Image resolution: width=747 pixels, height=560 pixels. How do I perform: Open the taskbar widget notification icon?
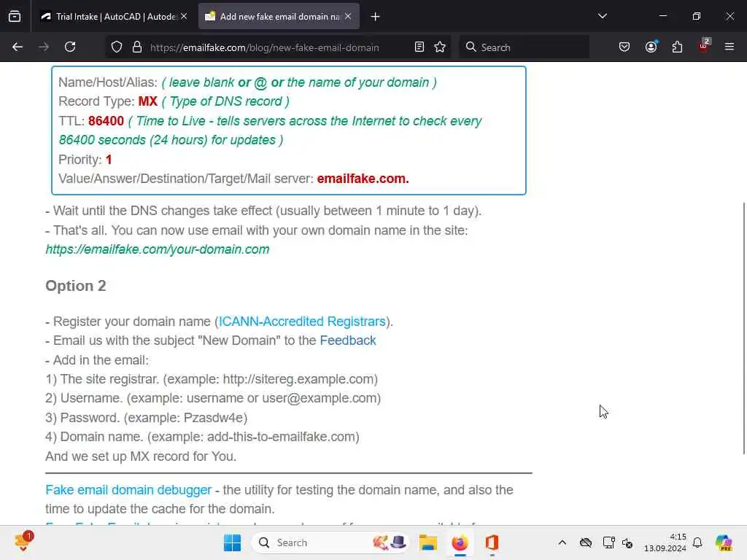(x=23, y=542)
